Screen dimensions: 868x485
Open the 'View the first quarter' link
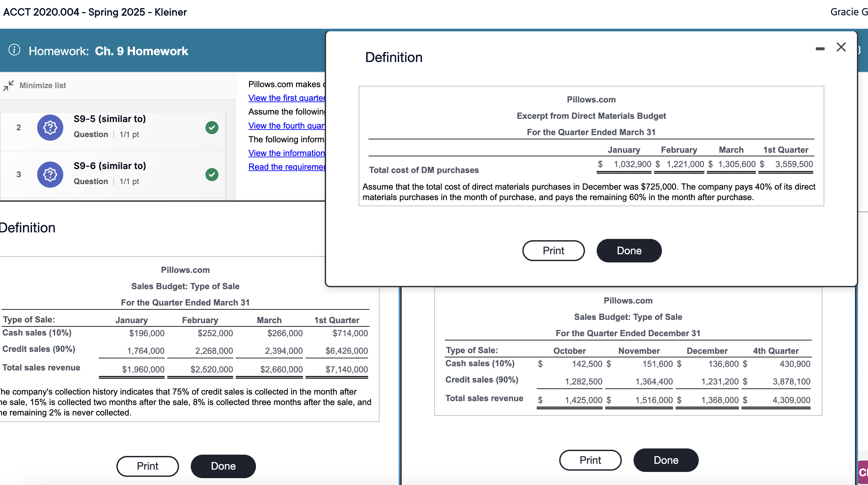click(286, 98)
